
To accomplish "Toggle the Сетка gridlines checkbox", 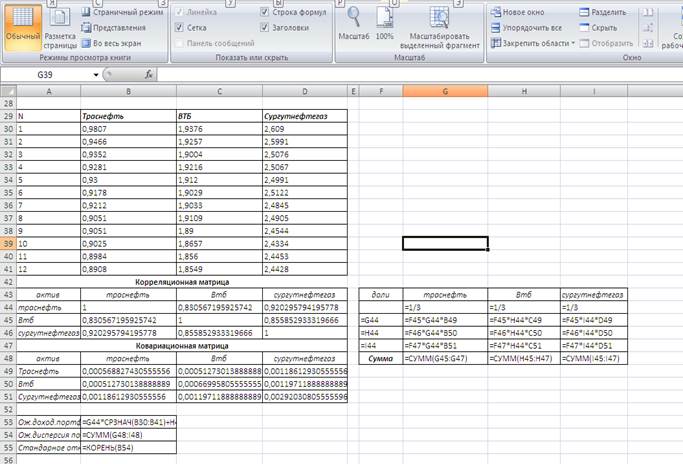I will [x=180, y=28].
